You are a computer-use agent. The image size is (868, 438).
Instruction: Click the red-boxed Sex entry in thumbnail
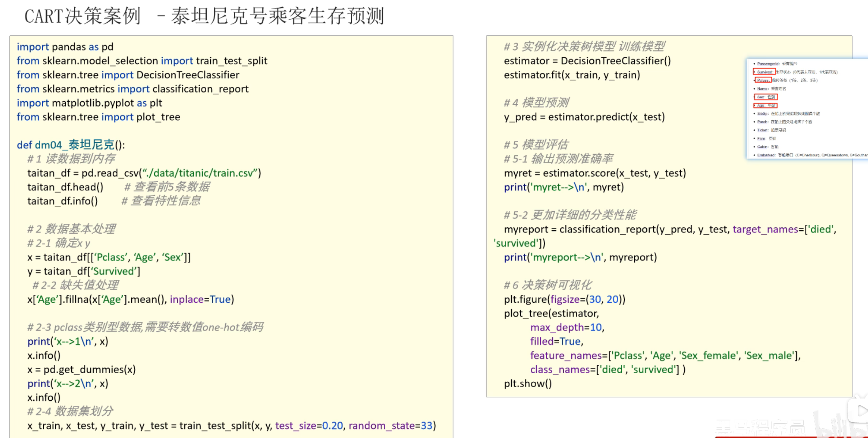[x=765, y=97]
